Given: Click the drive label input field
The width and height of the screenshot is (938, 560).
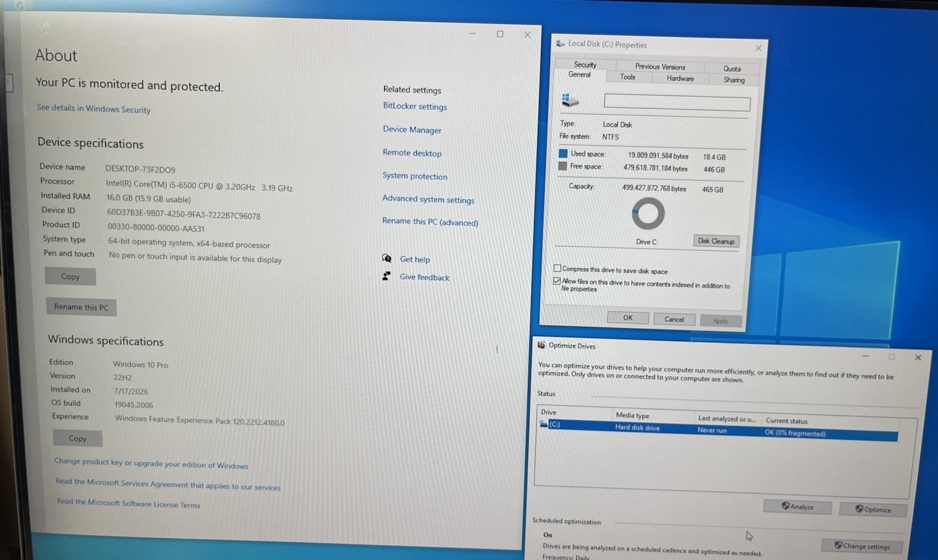Looking at the screenshot, I should (x=677, y=102).
